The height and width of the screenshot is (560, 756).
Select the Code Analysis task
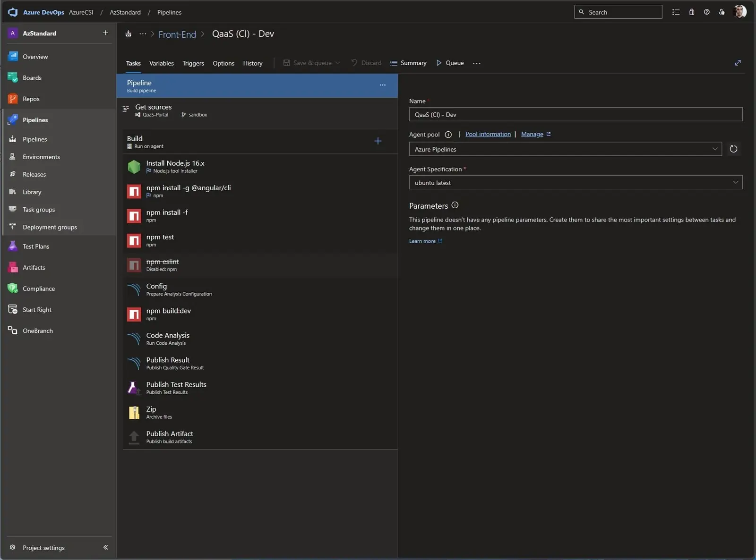pyautogui.click(x=260, y=339)
